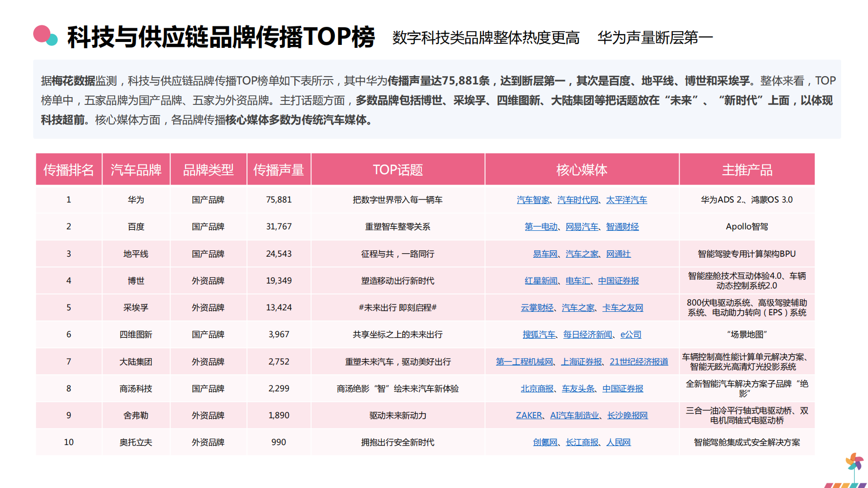
Task: Click the 传播声量 column header
Action: 279,170
